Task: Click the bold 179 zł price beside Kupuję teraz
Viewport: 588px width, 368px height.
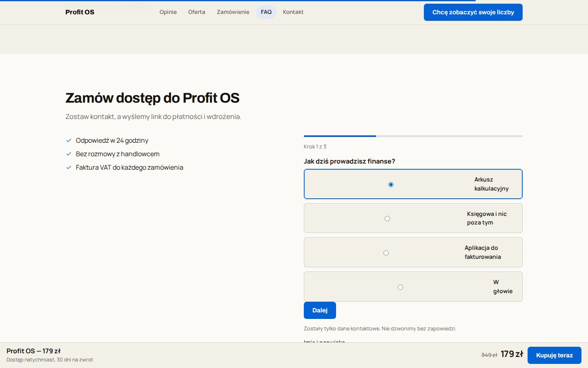Action: pos(512,354)
